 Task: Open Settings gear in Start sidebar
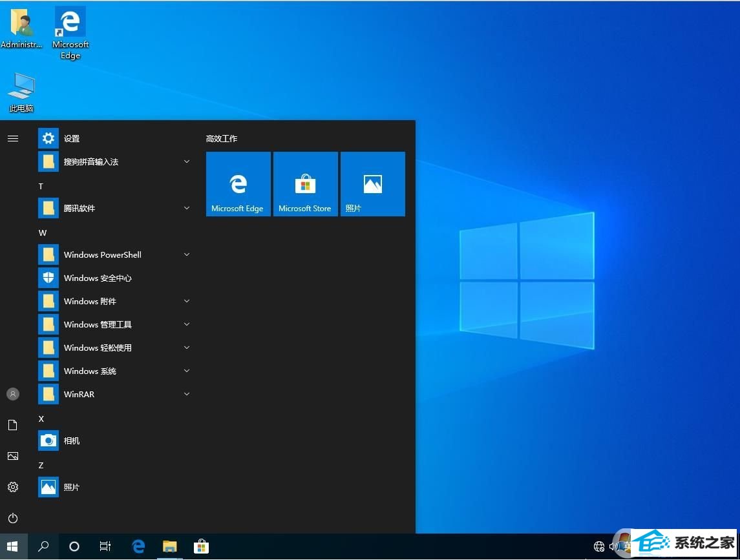point(13,487)
